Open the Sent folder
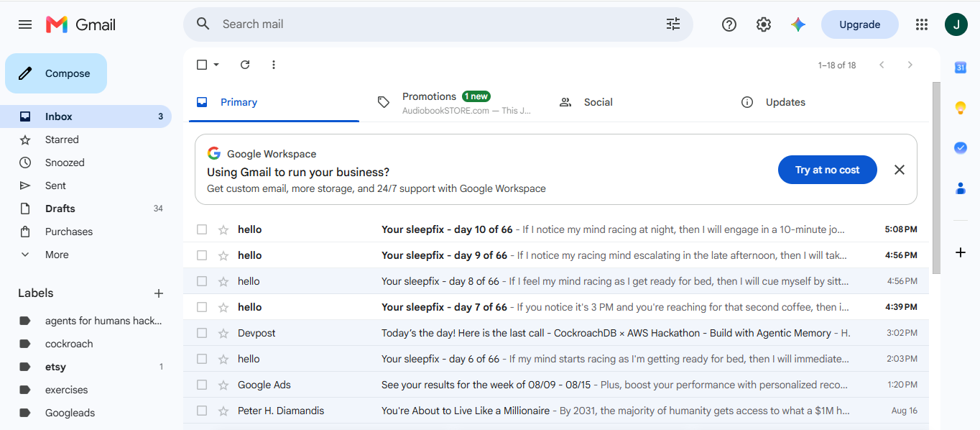This screenshot has width=980, height=430. click(86, 186)
